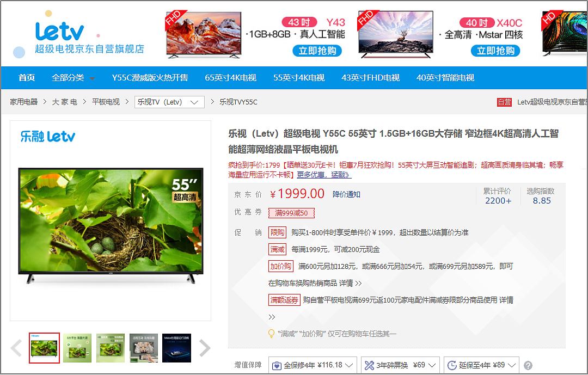Click 乐视TVY55C breadcrumb
Viewport: 588px width, 375px height.
[238, 102]
